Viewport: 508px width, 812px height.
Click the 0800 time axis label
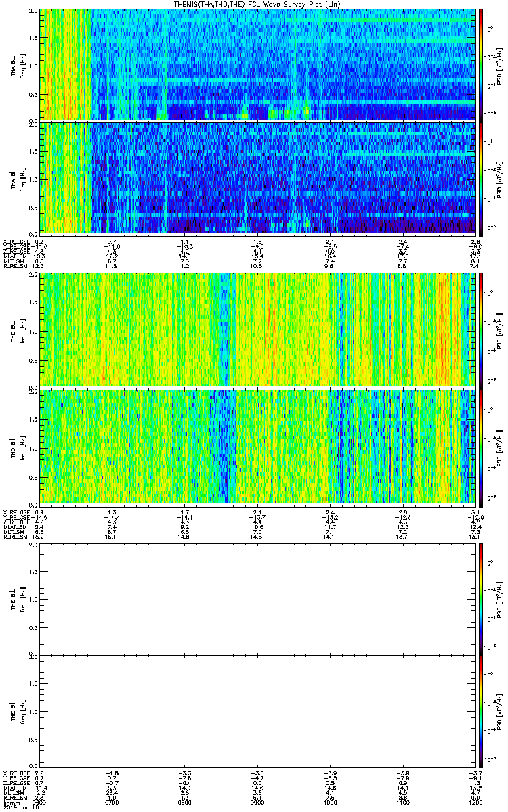(x=184, y=801)
